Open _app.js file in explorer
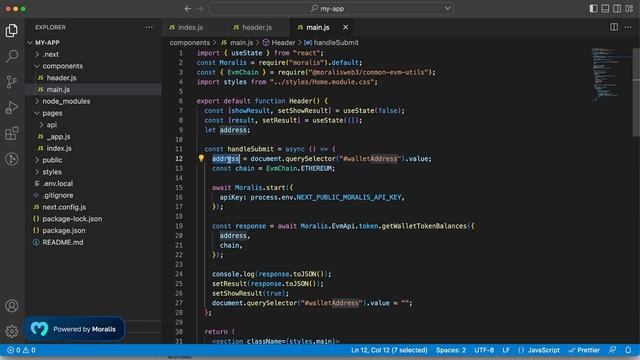 (x=58, y=137)
